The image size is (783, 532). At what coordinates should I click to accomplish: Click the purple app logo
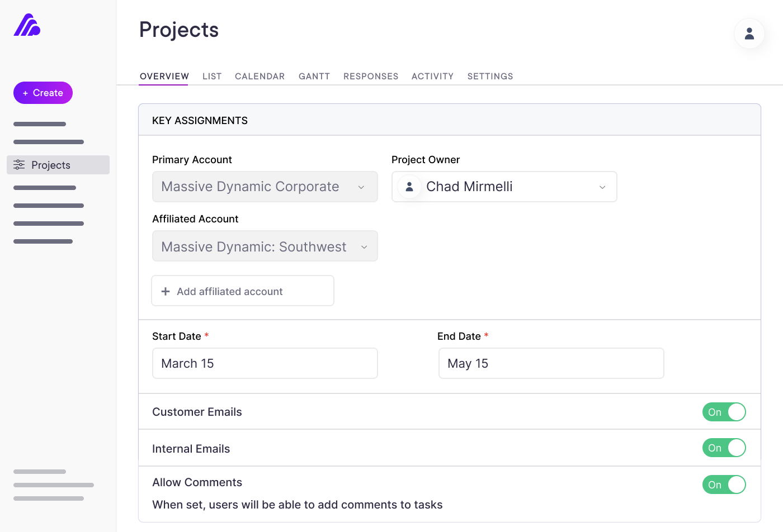coord(26,25)
